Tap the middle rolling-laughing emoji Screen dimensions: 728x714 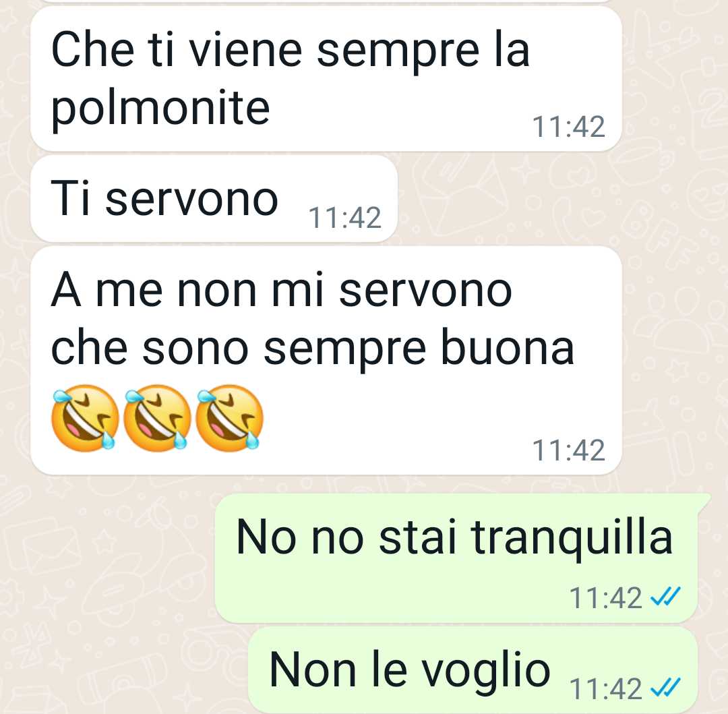[x=157, y=418]
